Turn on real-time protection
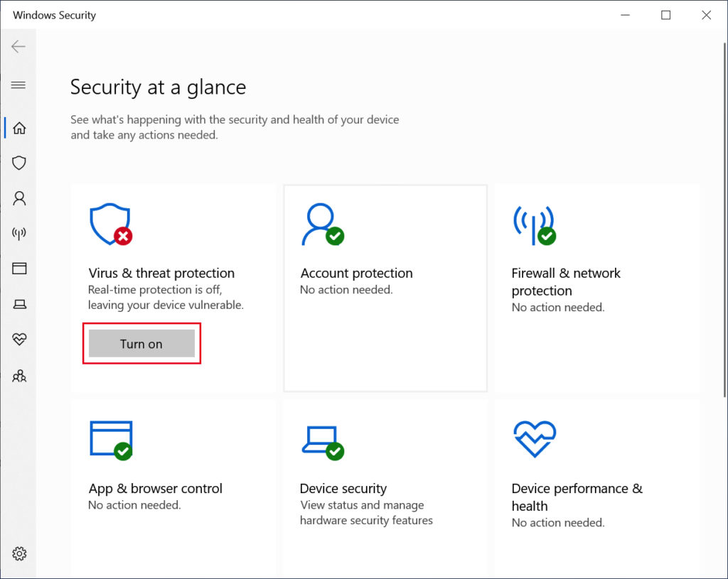The image size is (728, 579). [141, 343]
